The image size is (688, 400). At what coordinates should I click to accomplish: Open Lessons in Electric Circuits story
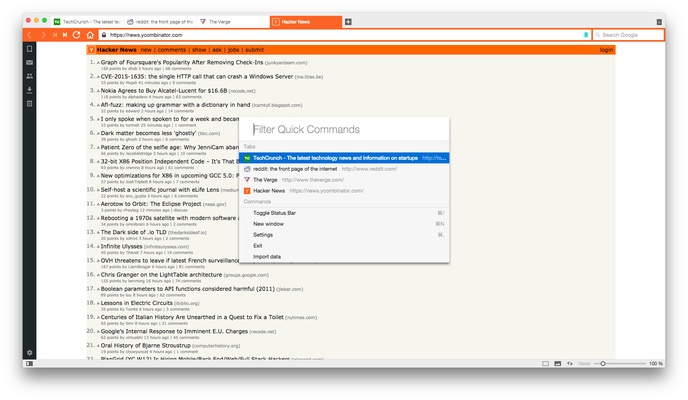coord(136,303)
